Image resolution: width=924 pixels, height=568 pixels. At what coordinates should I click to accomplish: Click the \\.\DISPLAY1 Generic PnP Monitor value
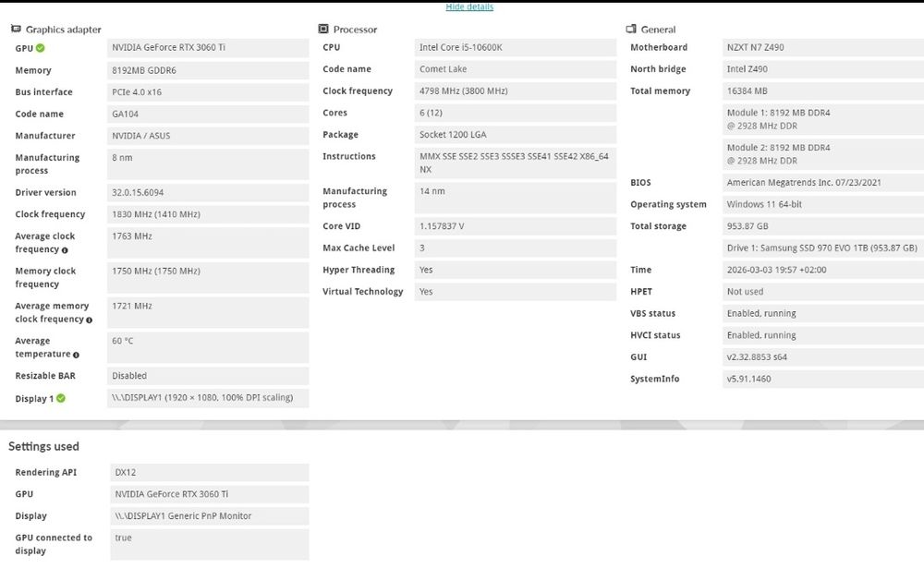[209, 515]
